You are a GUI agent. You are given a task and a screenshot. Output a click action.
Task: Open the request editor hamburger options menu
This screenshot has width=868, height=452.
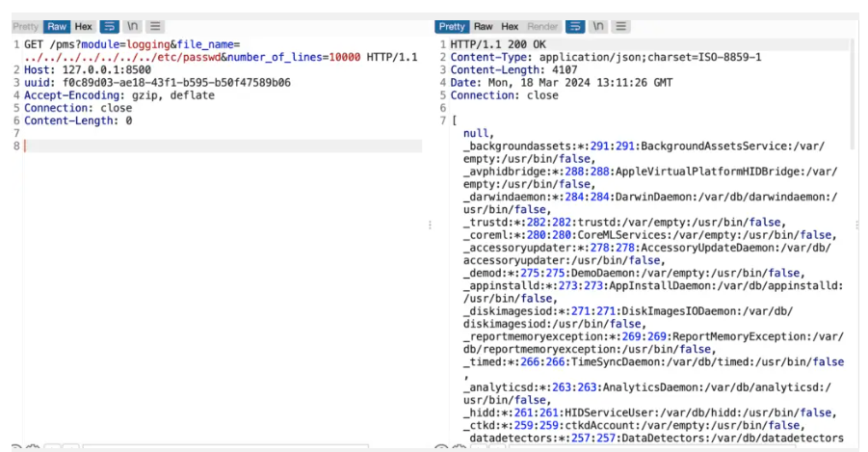click(155, 26)
